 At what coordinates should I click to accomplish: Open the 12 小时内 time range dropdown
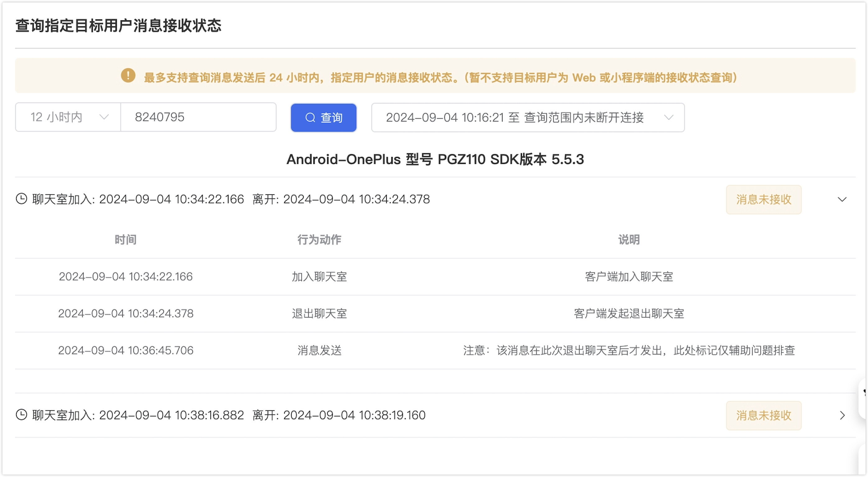point(68,117)
